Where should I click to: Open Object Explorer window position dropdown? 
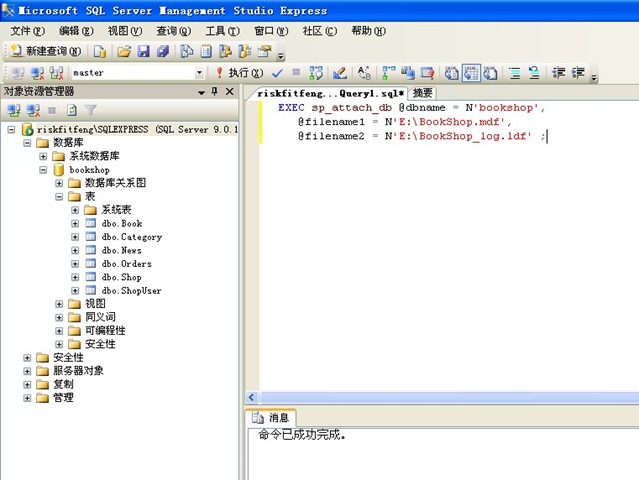(x=201, y=92)
